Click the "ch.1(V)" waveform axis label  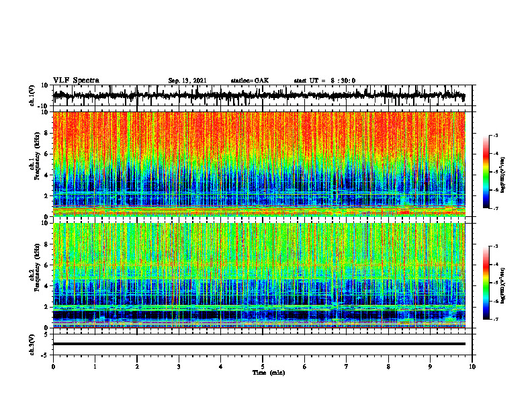(32, 95)
